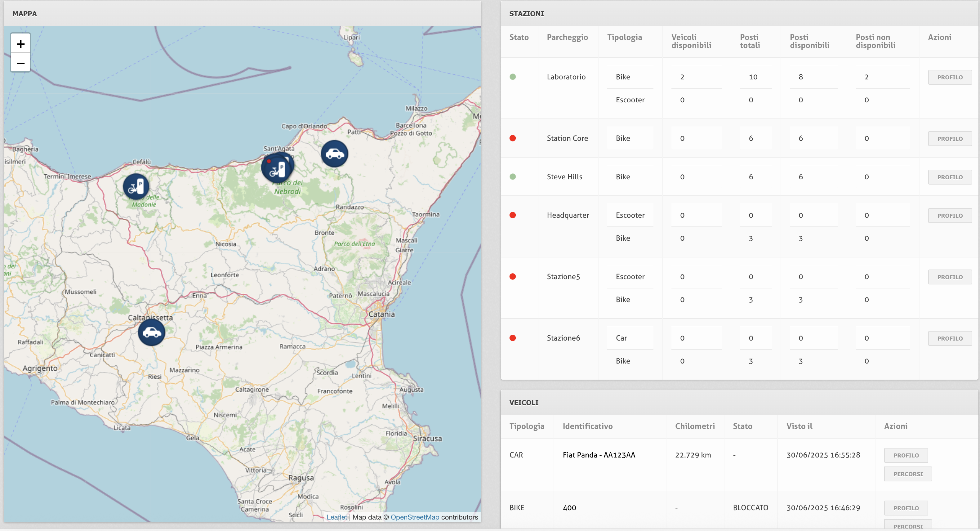The width and height of the screenshot is (980, 531).
Task: Click the 30/06/2025 16:46:29 timestamp
Action: point(823,507)
